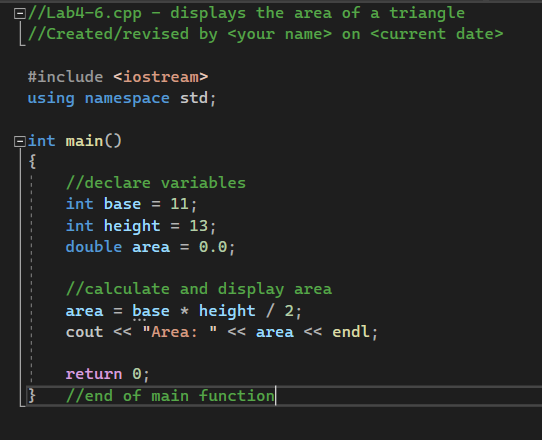
Task: Click the '0.0' initial value
Action: (213, 247)
